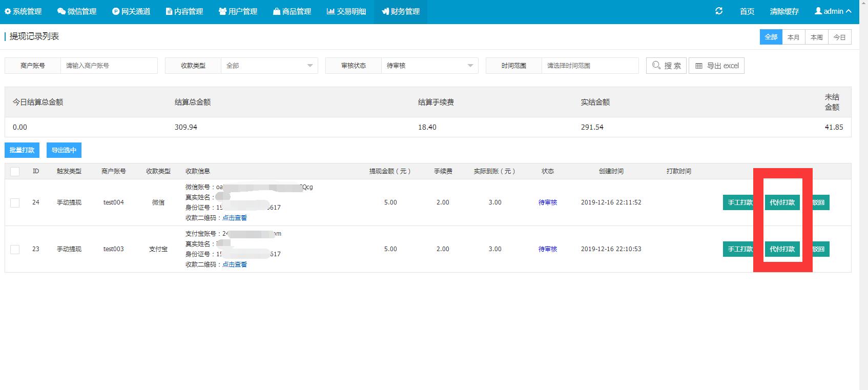Click 实结金额 value 291.54
The width and height of the screenshot is (868, 390).
click(592, 127)
